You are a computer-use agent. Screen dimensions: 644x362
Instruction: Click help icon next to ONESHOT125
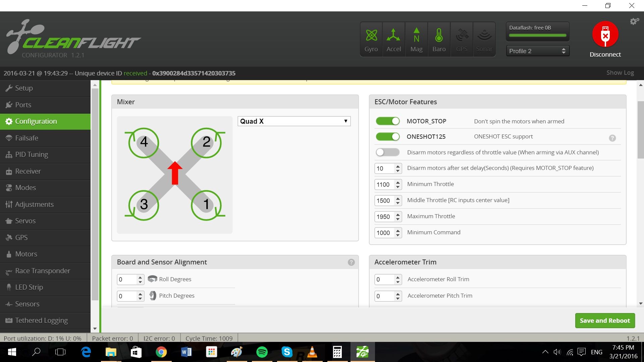612,138
